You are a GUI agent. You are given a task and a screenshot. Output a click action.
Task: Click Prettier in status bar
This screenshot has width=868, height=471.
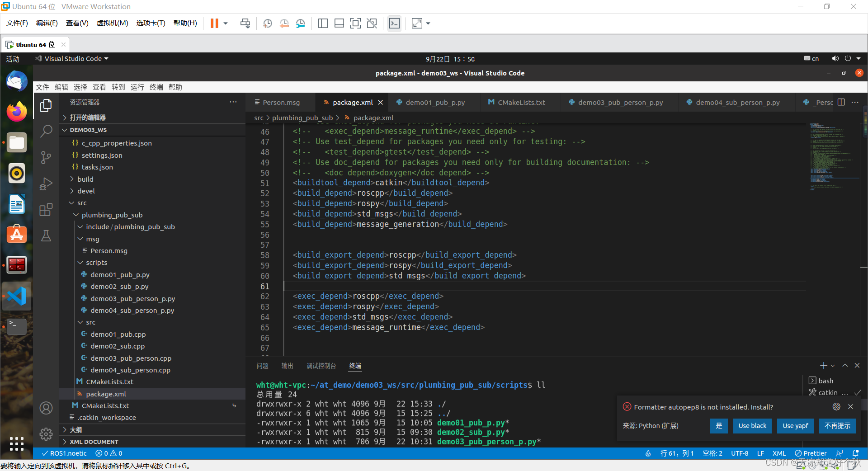click(x=811, y=453)
